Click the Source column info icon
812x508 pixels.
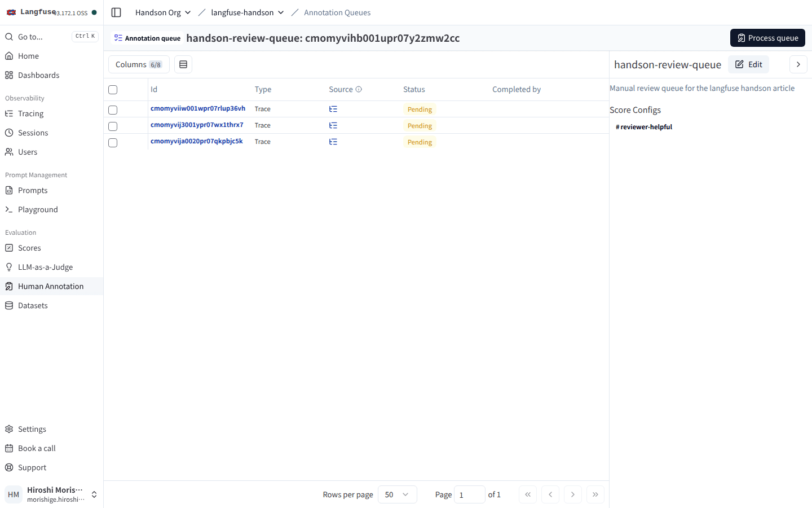[x=359, y=89]
